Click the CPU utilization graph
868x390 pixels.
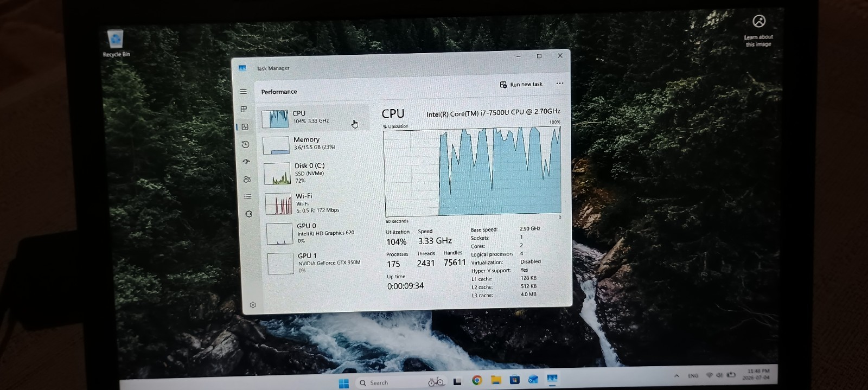click(x=473, y=172)
